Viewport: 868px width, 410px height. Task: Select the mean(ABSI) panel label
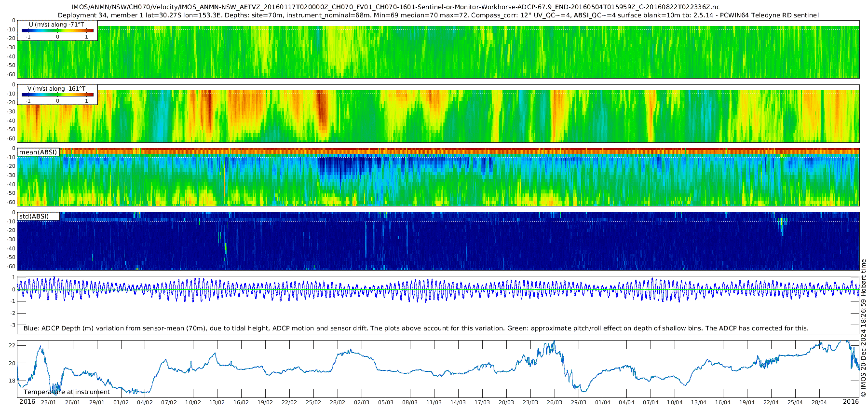point(38,152)
